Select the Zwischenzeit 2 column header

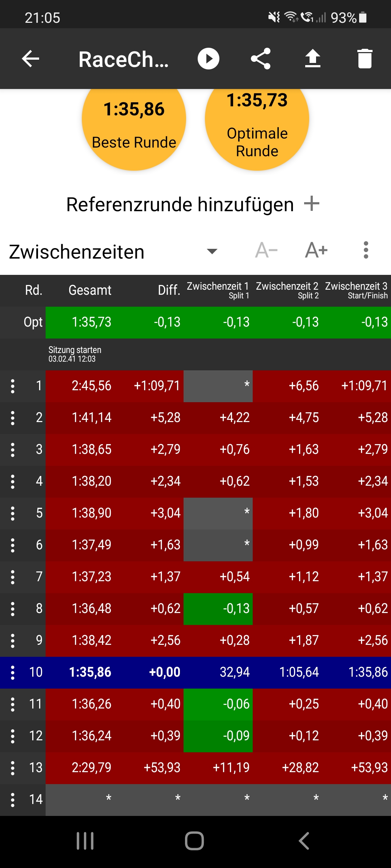tap(287, 290)
